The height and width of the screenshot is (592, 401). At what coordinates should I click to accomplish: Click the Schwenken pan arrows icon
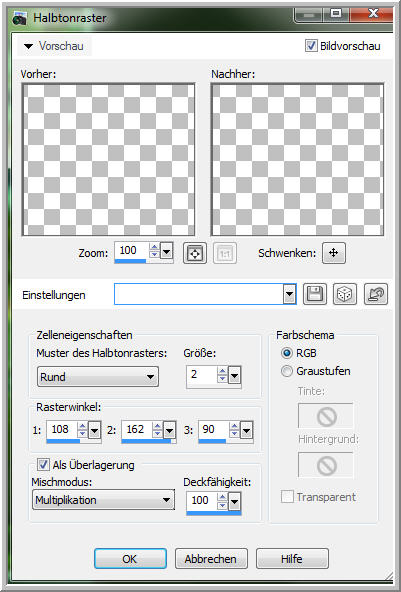[334, 253]
